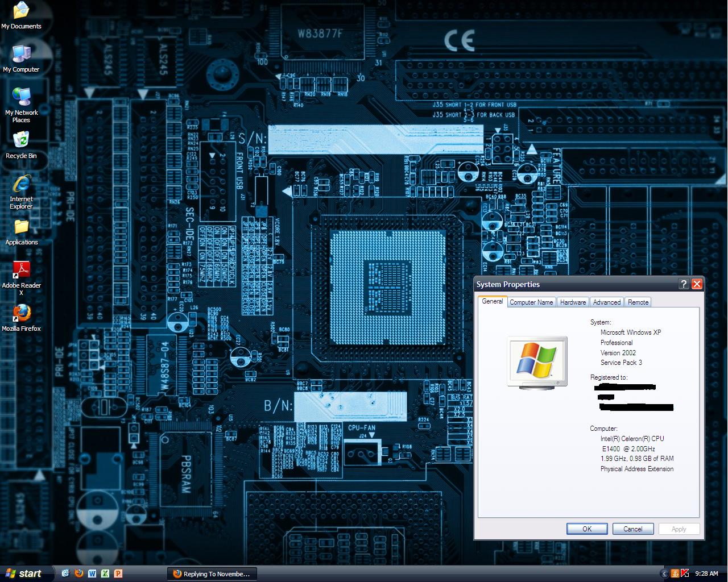728x582 pixels.
Task: Select the Recycle Bin icon
Action: tap(21, 145)
